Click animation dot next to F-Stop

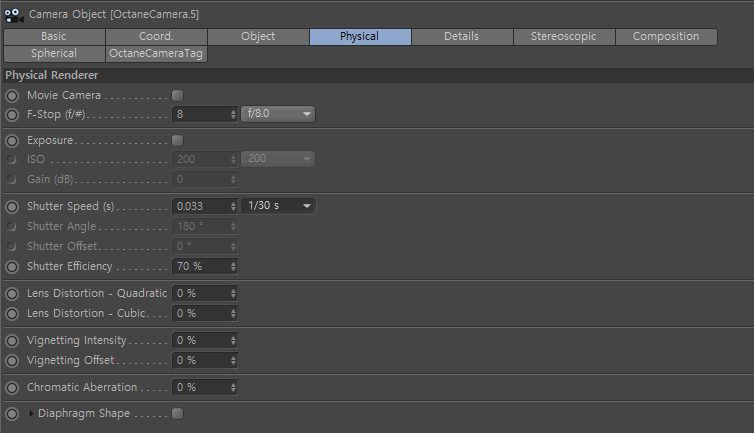[x=12, y=115]
